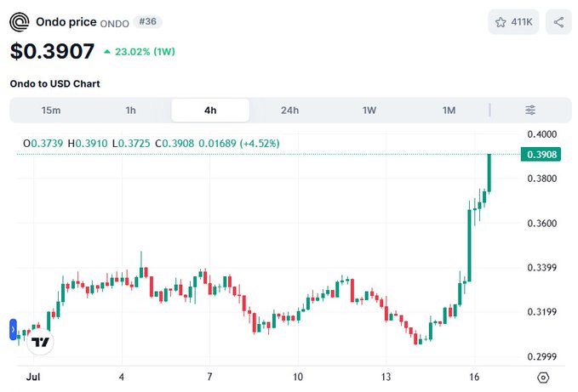Click the 0.2999 price axis label
The image size is (578, 392).
tap(542, 356)
